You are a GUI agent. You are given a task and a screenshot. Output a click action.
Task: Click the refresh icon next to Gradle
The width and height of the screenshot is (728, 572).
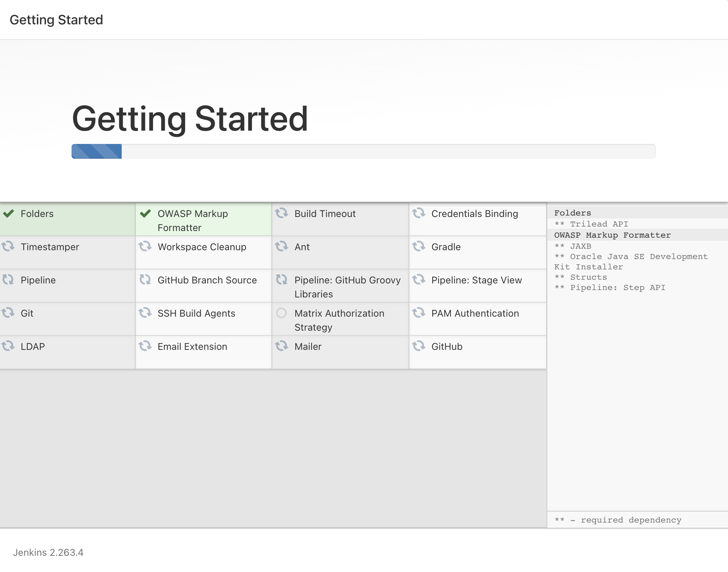[419, 246]
